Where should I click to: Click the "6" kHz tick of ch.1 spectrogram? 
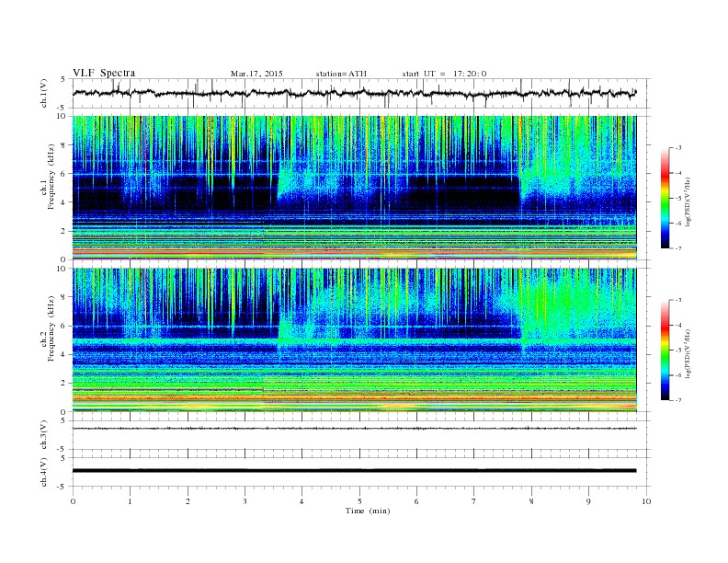[x=64, y=173]
